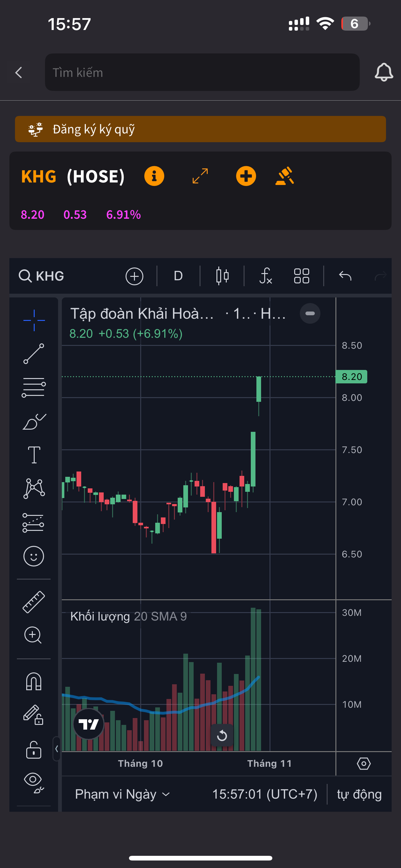Toggle lock all drawings

click(34, 750)
